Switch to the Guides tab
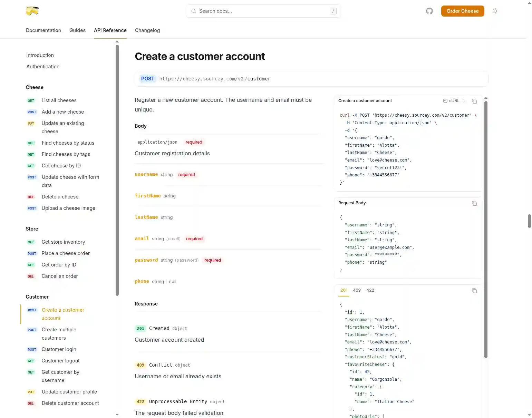This screenshot has height=418, width=532. (x=77, y=30)
